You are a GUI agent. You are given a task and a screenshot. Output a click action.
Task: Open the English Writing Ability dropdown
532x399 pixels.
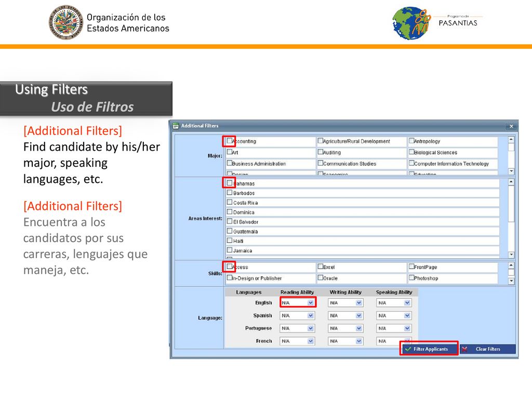pos(345,303)
